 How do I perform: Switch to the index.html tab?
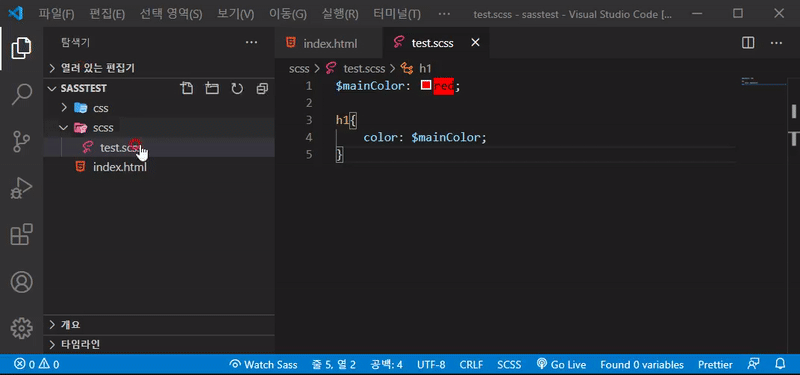[x=329, y=43]
